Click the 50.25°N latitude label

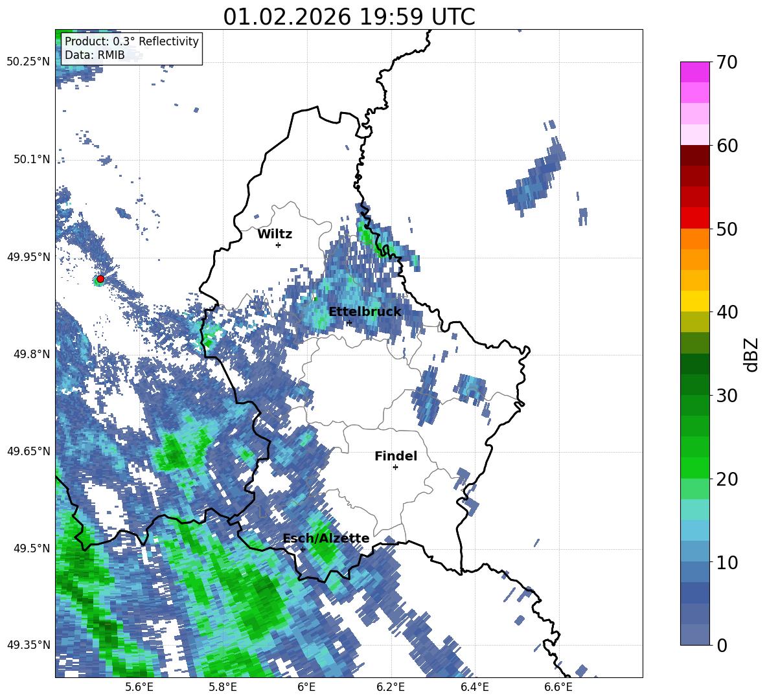click(29, 62)
